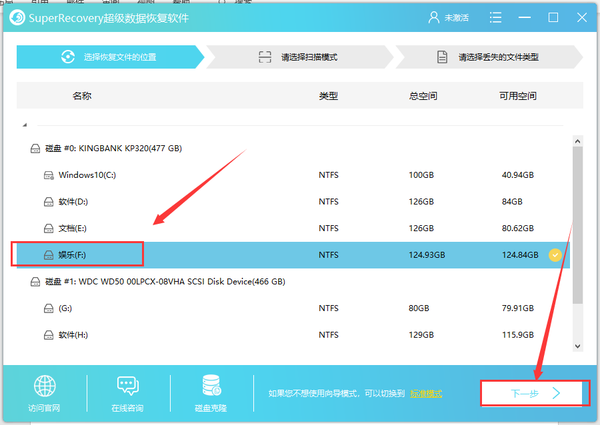
Task: Click scrollbar up arrow in disk list
Action: (x=578, y=141)
